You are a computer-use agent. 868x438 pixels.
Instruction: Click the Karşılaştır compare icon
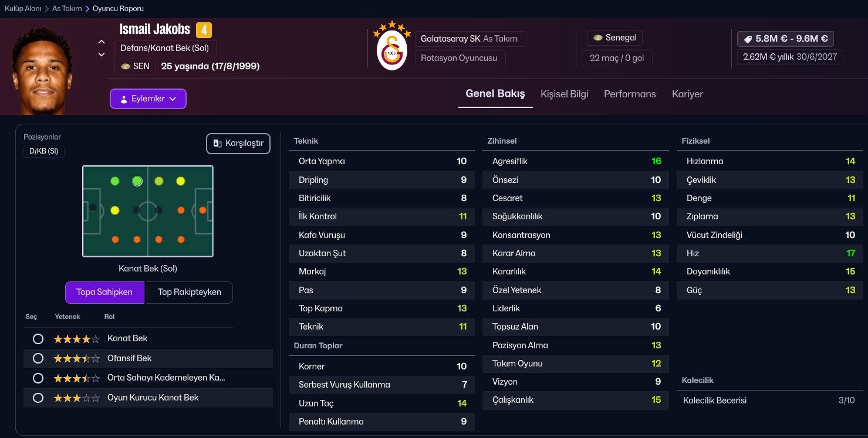(x=218, y=143)
